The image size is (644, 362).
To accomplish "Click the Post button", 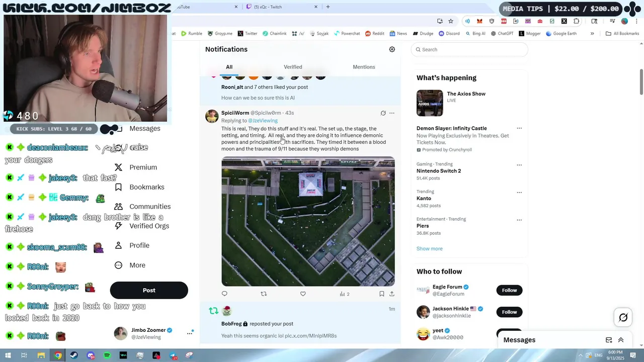I will click(149, 290).
